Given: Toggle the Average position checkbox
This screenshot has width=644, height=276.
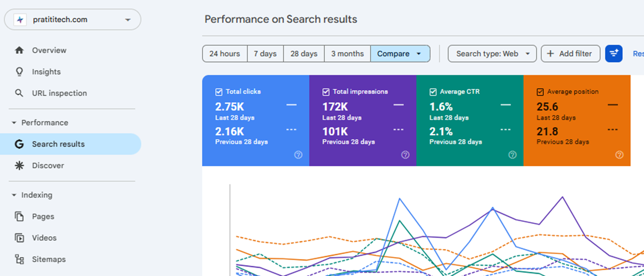Looking at the screenshot, I should [540, 92].
